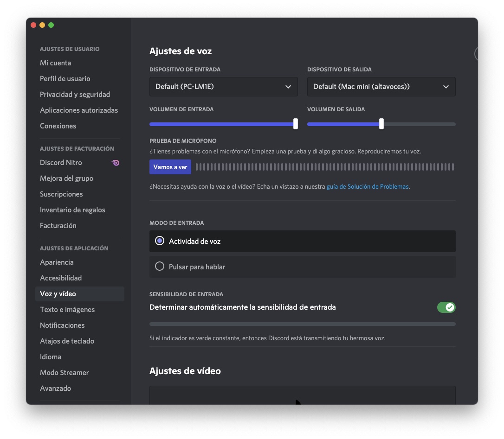504x439 pixels.
Task: Click the input sensitivity indicator bar
Action: [302, 324]
